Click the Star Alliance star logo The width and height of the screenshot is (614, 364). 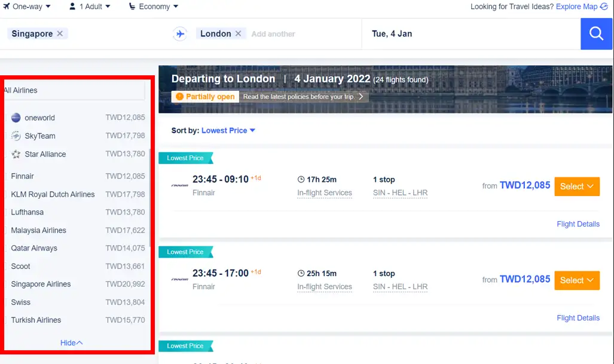[x=16, y=154]
